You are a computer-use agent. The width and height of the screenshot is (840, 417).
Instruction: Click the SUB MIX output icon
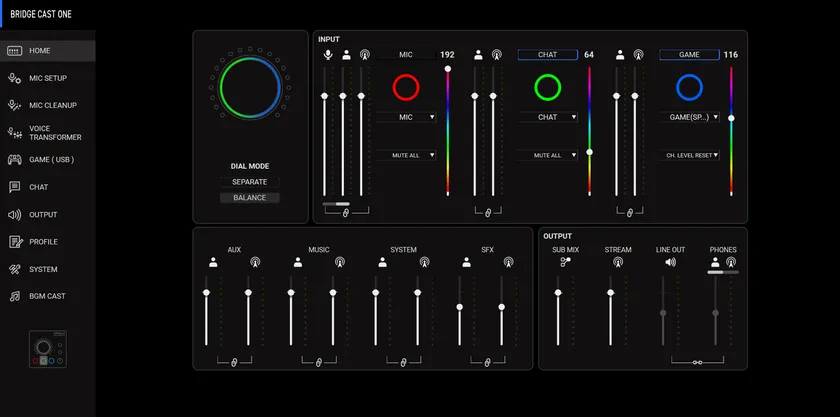coord(565,263)
